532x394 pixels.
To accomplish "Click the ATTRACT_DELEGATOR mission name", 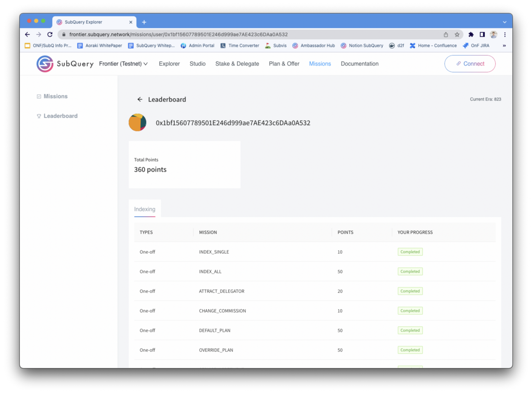I will 222,291.
